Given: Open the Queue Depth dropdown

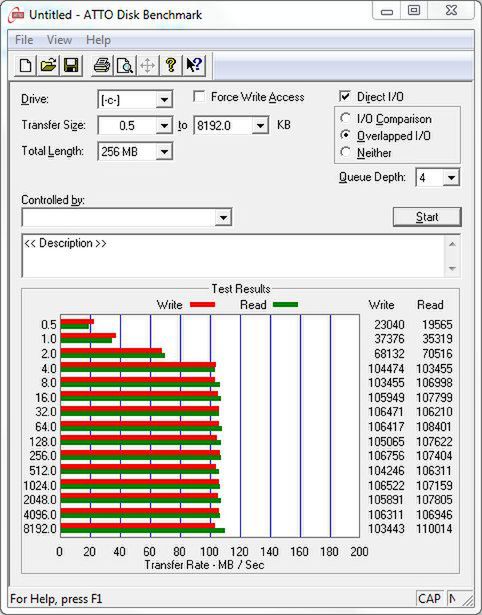Looking at the screenshot, I should [x=451, y=178].
